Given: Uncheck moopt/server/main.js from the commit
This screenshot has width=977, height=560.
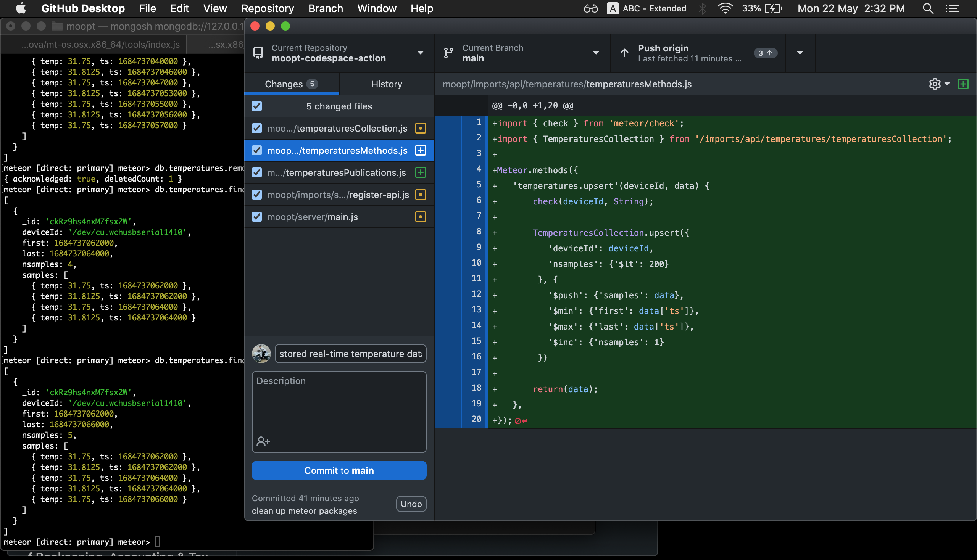Looking at the screenshot, I should tap(257, 217).
